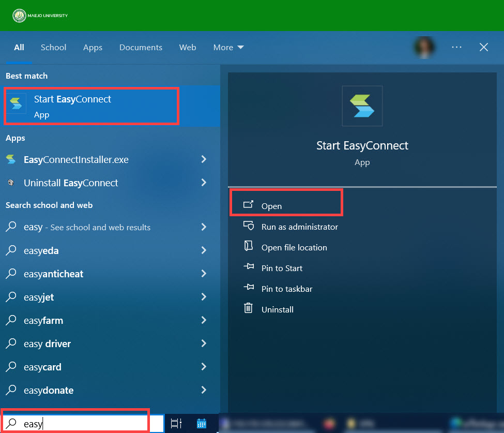
Task: Click the Task View icon on taskbar
Action: point(176,423)
